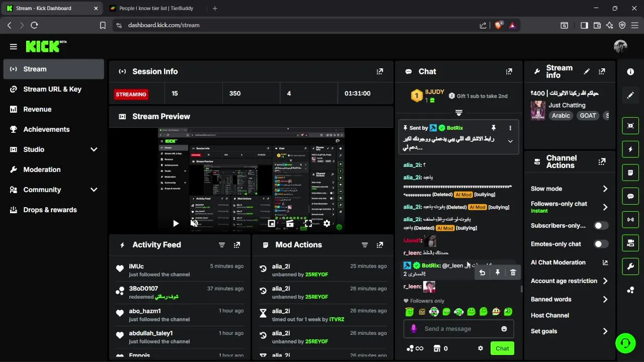This screenshot has width=644, height=362.
Task: Click the broadcast session info icon in right rail
Action: pyautogui.click(x=630, y=220)
